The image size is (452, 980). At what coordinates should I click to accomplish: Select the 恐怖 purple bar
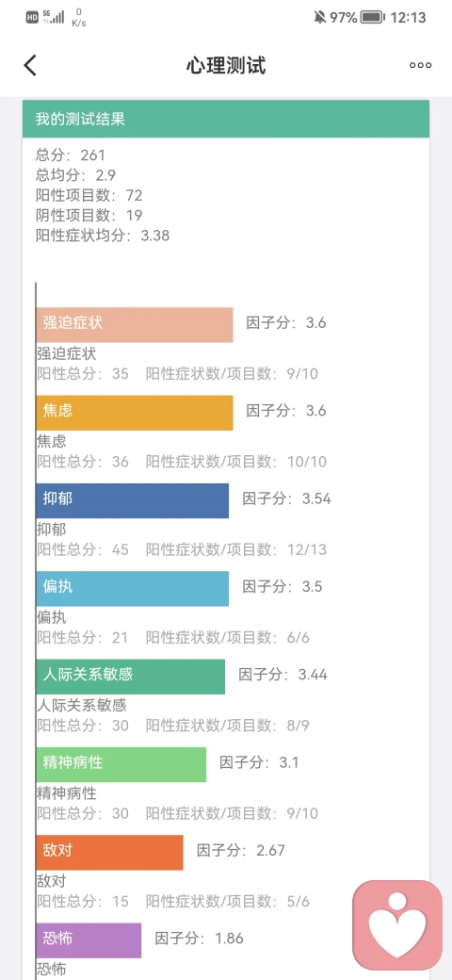[x=89, y=940]
